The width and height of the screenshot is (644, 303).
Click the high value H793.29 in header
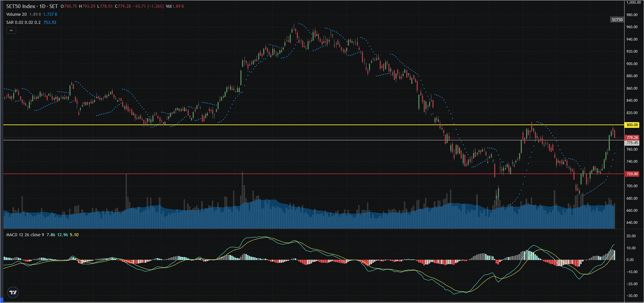pyautogui.click(x=87, y=6)
